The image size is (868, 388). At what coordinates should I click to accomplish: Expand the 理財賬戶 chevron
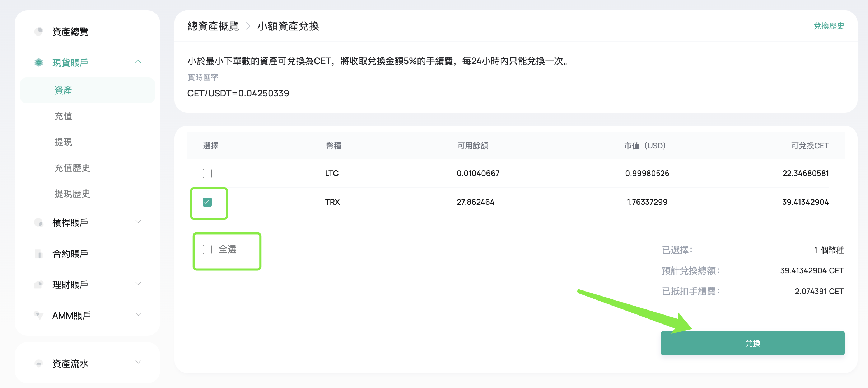tap(138, 284)
